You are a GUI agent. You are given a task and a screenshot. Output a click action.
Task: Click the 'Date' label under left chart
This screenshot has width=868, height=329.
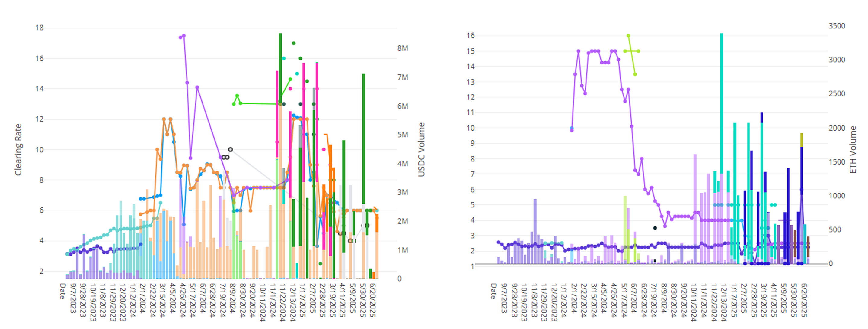[62, 291]
